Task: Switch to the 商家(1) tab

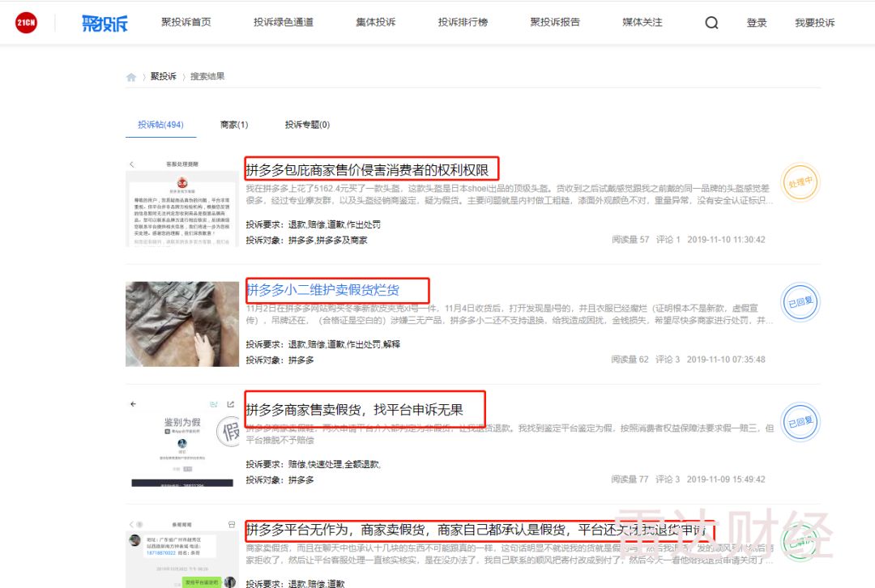Action: (234, 125)
